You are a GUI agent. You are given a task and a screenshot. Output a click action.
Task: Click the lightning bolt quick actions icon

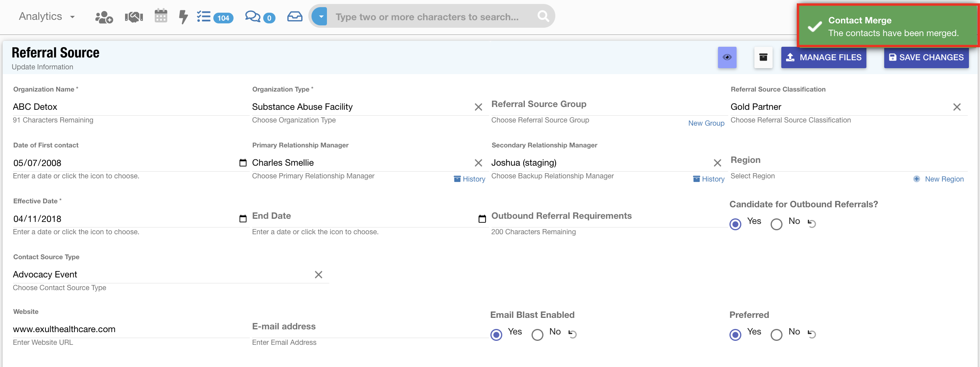pos(183,17)
